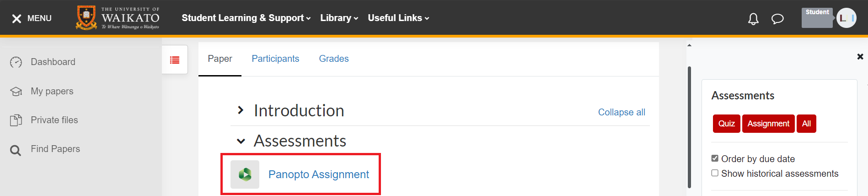Open the messages speech bubble icon
Image resolution: width=868 pixels, height=196 pixels.
[x=777, y=19]
